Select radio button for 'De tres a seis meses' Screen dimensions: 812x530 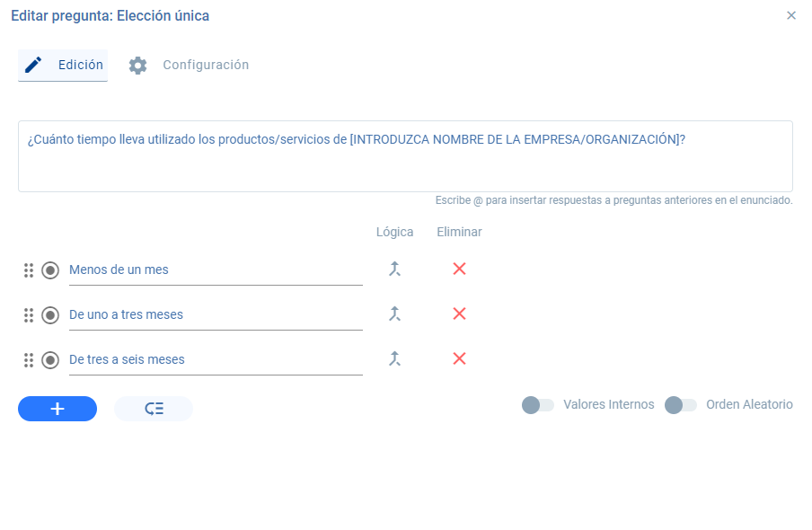coord(50,360)
